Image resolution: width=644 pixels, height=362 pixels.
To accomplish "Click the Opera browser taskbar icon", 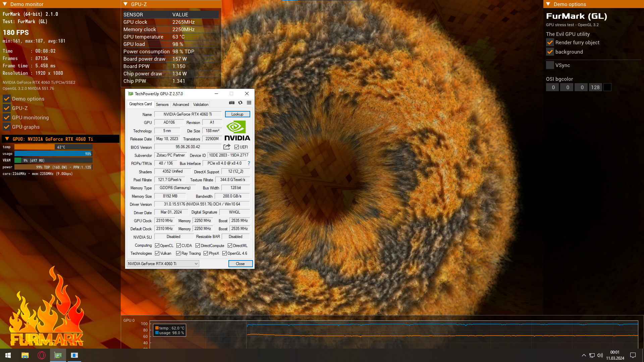I will [x=42, y=355].
